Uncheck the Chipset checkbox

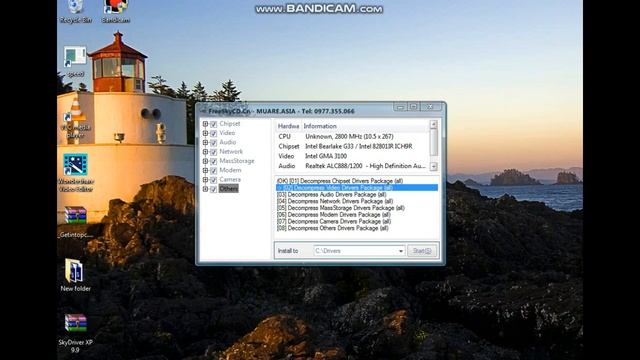[213, 124]
